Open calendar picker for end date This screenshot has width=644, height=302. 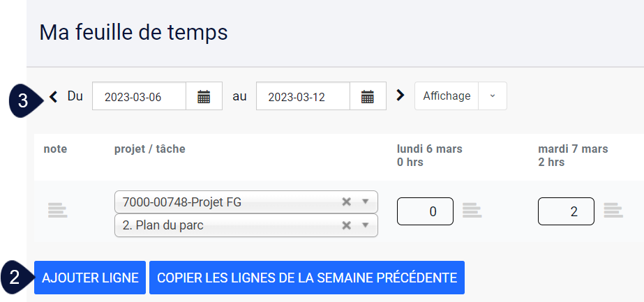(368, 96)
